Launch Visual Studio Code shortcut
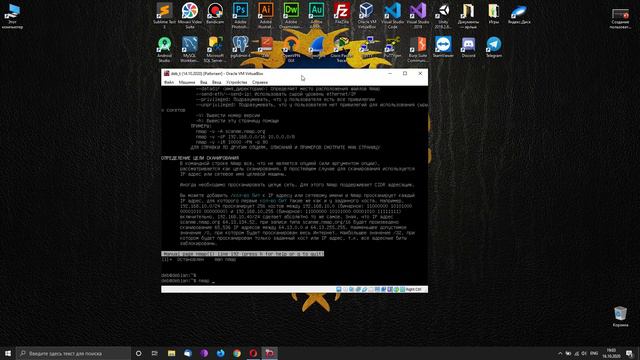This screenshot has height=360, width=640. pos(392,16)
